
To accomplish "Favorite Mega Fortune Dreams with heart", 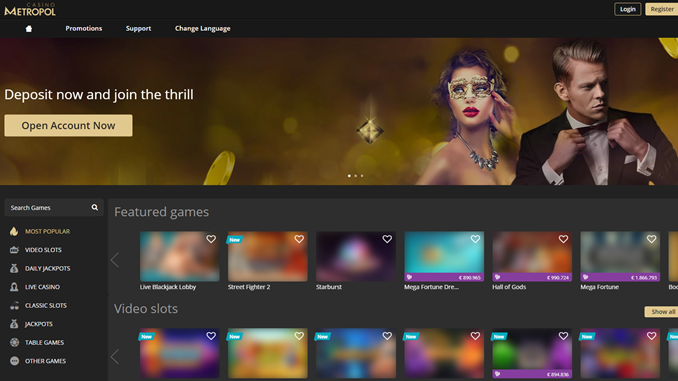I will [x=475, y=239].
